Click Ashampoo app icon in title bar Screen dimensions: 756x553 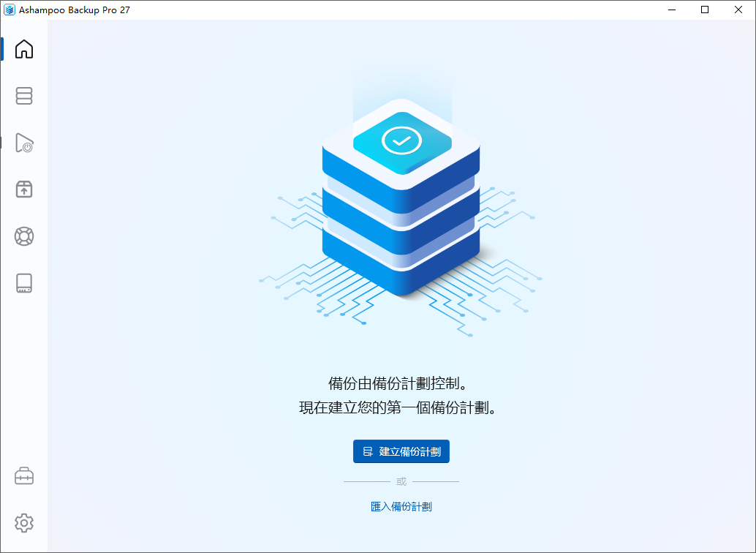point(10,10)
